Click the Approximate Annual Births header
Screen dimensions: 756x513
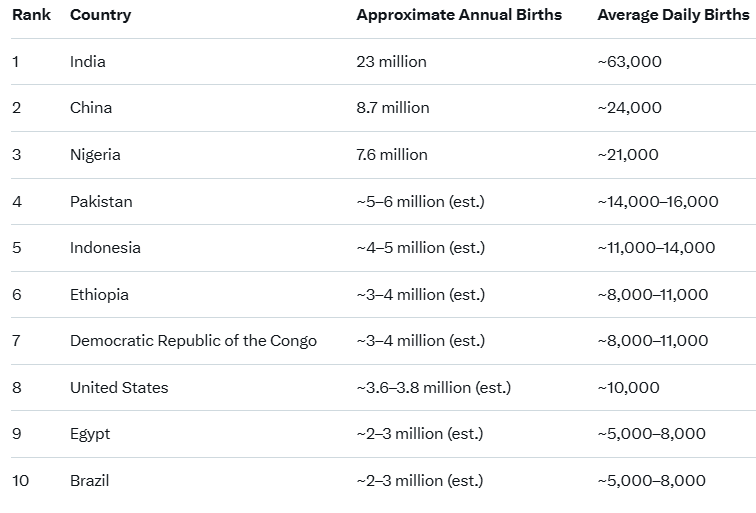[x=459, y=15]
